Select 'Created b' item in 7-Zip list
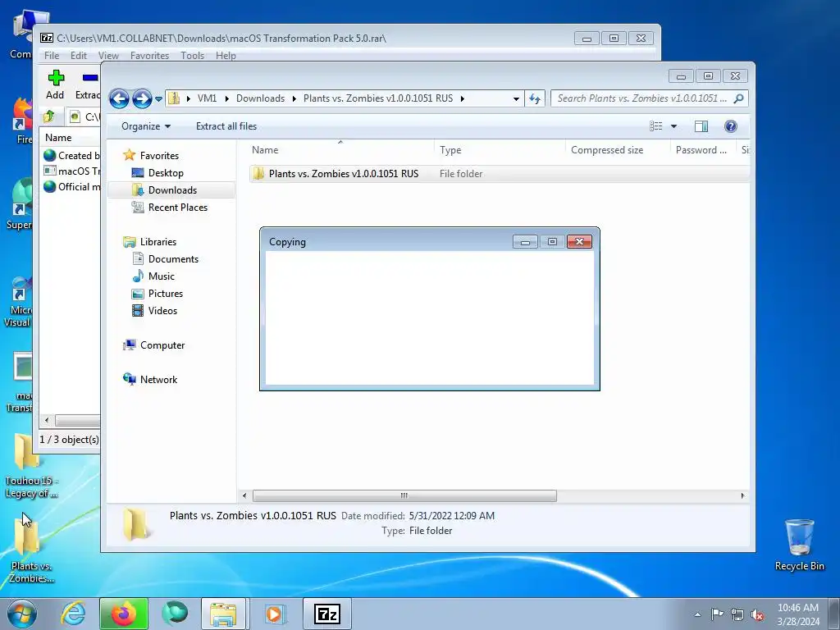Viewport: 840px width, 630px height. (x=72, y=156)
